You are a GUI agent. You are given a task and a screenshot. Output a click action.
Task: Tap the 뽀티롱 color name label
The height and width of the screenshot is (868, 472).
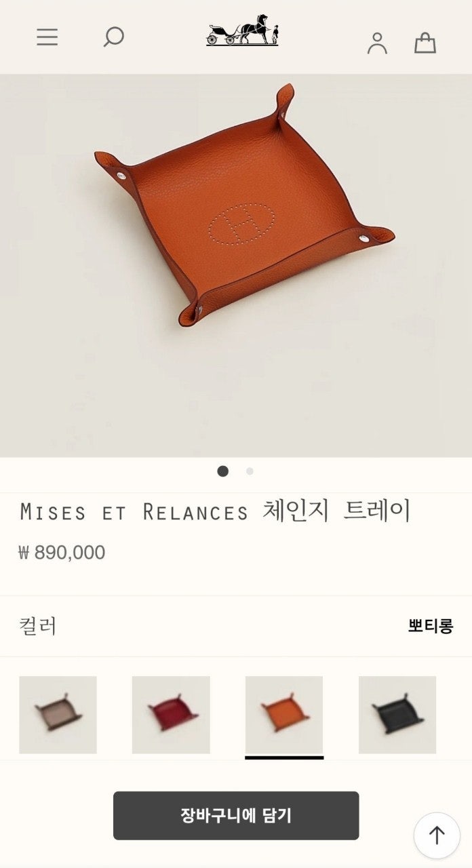click(x=431, y=626)
